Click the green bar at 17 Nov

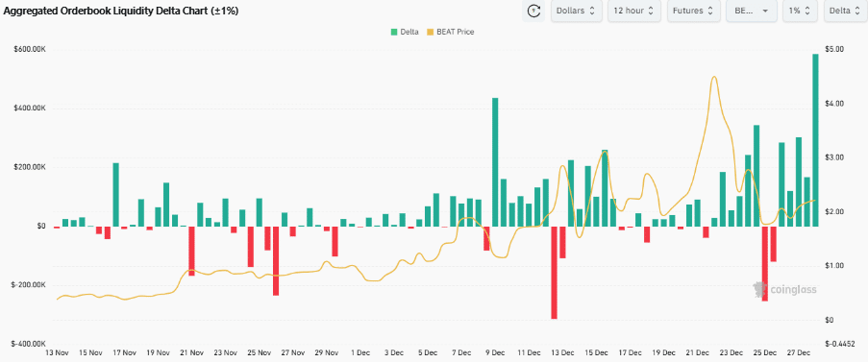click(x=115, y=195)
